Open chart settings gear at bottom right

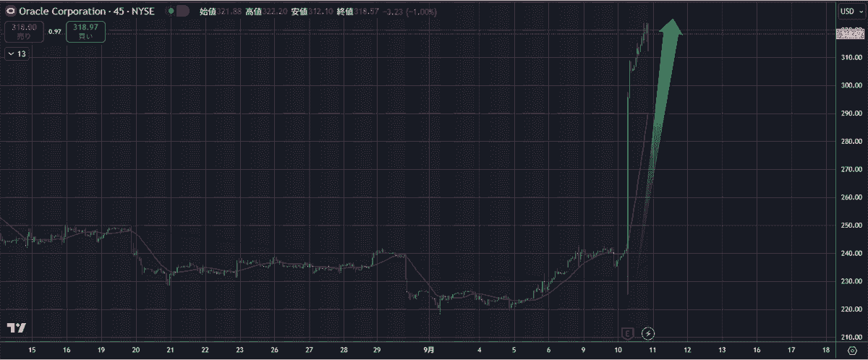point(851,351)
